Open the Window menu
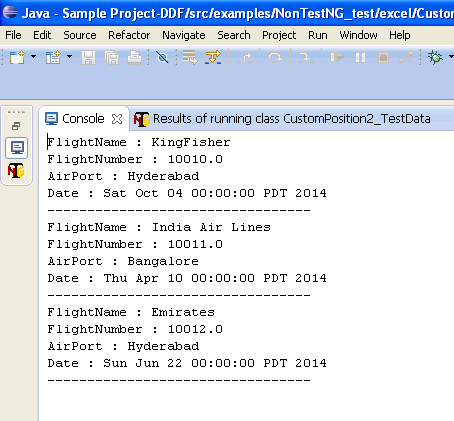This screenshot has height=421, width=454. pyautogui.click(x=358, y=35)
